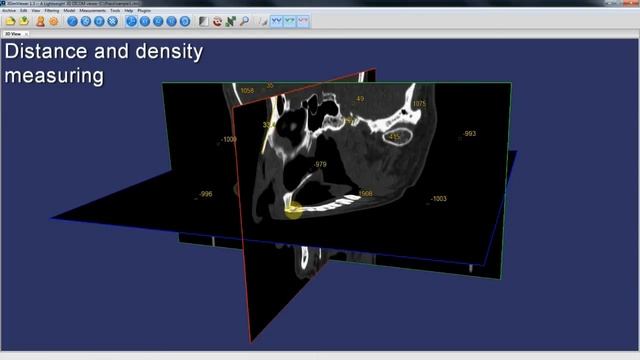Click the density value -979 label
The width and height of the screenshot is (640, 360).
click(x=320, y=164)
